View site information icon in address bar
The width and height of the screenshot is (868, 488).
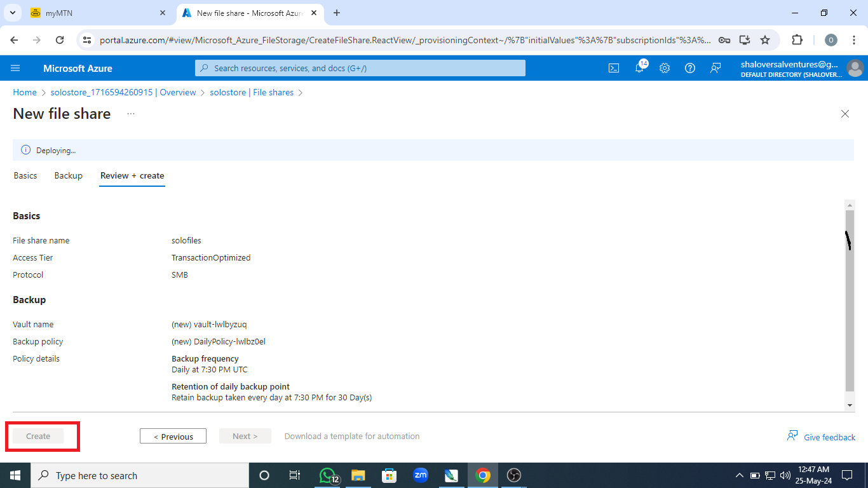click(88, 40)
